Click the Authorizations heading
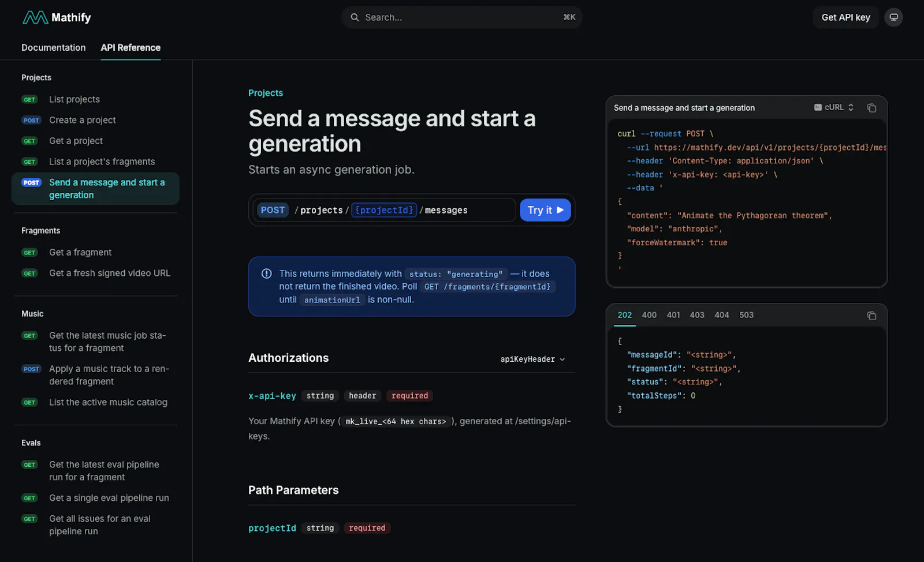 (x=288, y=358)
